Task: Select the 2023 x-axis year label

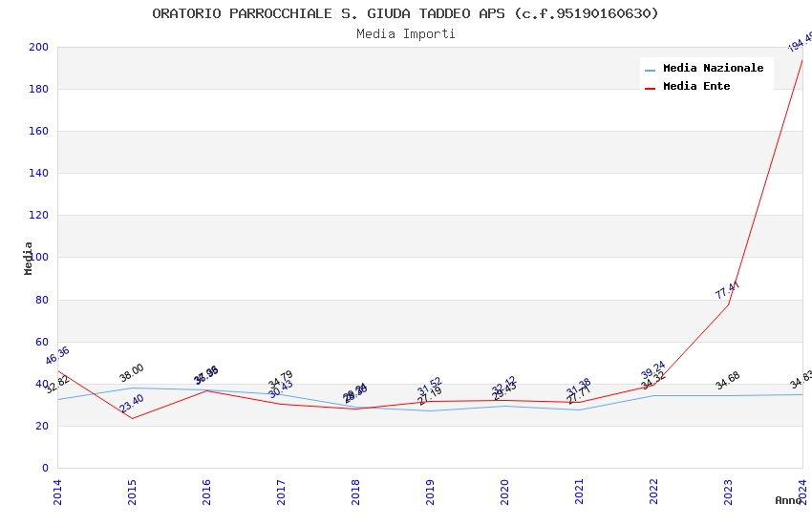Action: click(x=728, y=492)
